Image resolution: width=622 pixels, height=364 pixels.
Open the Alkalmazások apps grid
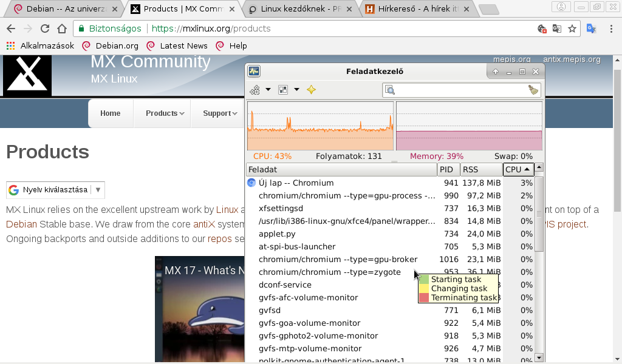[x=40, y=45]
